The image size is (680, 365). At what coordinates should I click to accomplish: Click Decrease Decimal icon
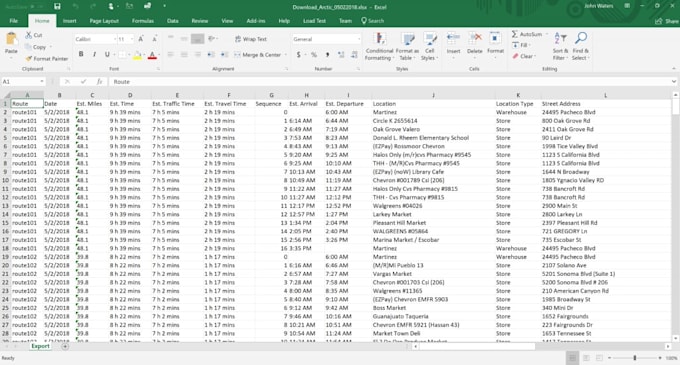354,55
